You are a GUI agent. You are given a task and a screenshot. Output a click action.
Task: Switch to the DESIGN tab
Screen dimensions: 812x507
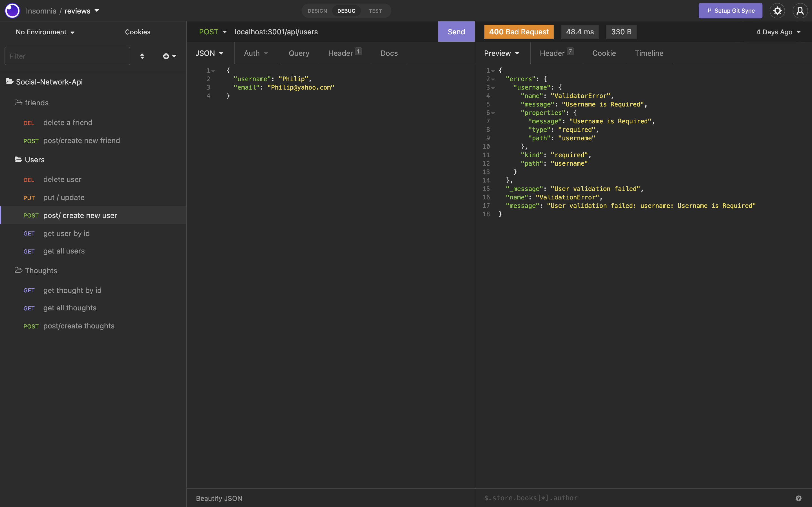[x=317, y=10]
